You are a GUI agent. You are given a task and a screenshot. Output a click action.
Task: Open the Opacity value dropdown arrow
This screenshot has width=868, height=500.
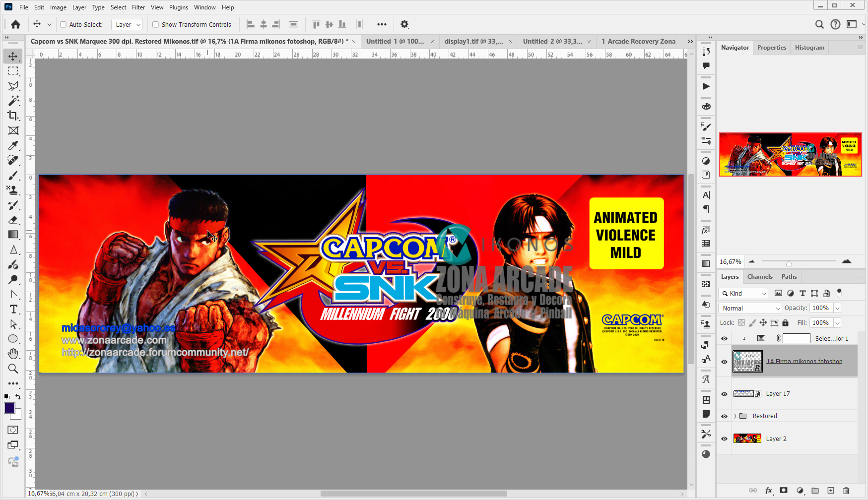pos(837,308)
